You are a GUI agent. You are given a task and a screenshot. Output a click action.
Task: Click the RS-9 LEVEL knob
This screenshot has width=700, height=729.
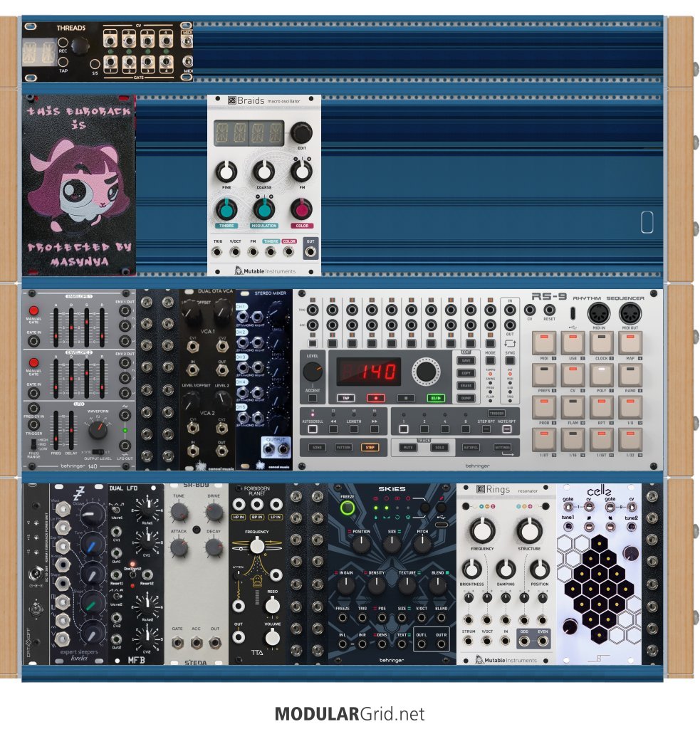pyautogui.click(x=312, y=372)
